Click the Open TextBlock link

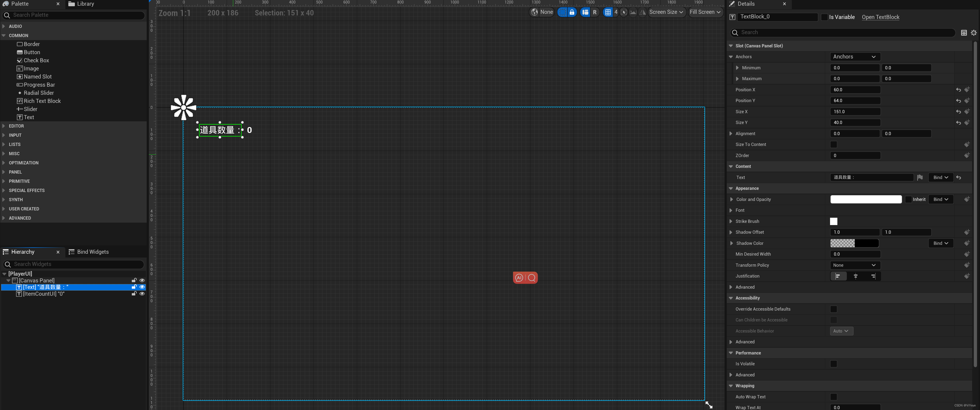pos(880,17)
